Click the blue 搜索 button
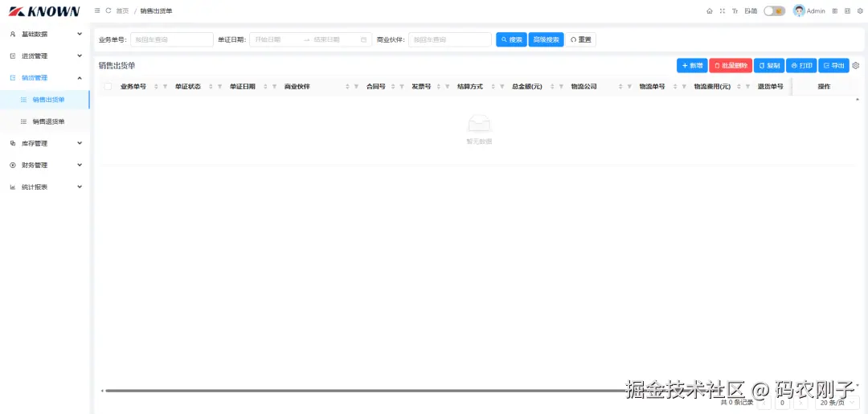The height and width of the screenshot is (414, 868). pyautogui.click(x=511, y=40)
